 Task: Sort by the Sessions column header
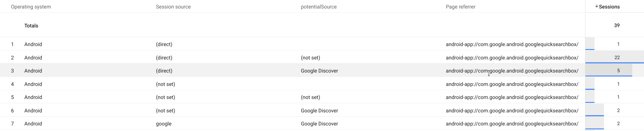pyautogui.click(x=609, y=7)
